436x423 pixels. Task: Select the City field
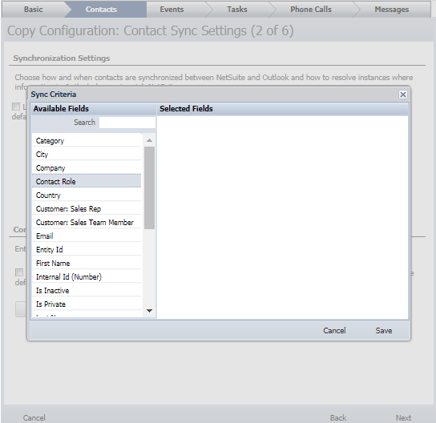click(x=86, y=154)
